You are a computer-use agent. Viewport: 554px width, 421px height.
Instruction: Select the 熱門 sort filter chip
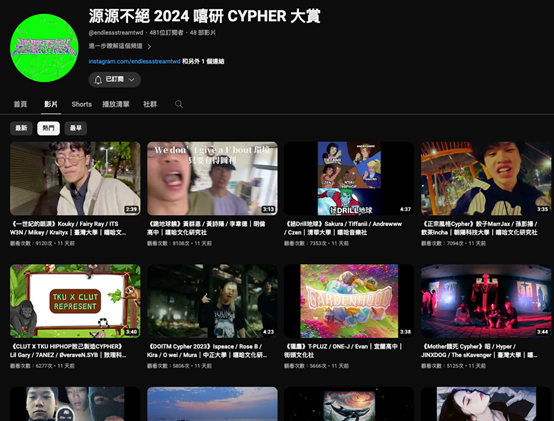tap(48, 128)
